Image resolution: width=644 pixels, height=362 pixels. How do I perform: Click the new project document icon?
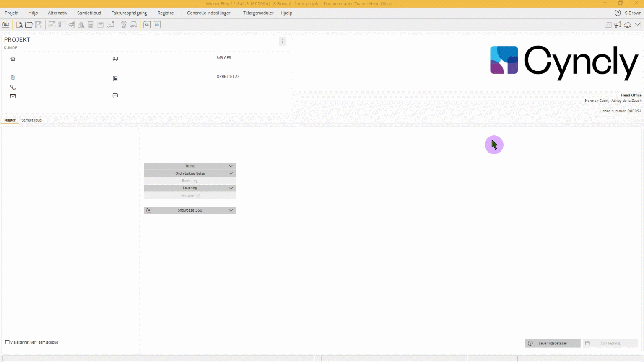[x=19, y=25]
